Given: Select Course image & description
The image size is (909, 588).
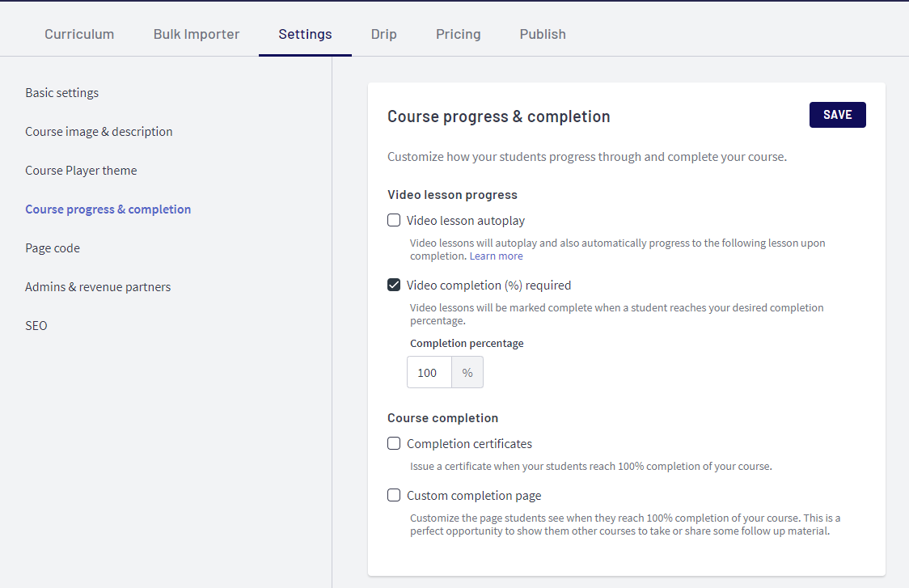Looking at the screenshot, I should tap(99, 131).
